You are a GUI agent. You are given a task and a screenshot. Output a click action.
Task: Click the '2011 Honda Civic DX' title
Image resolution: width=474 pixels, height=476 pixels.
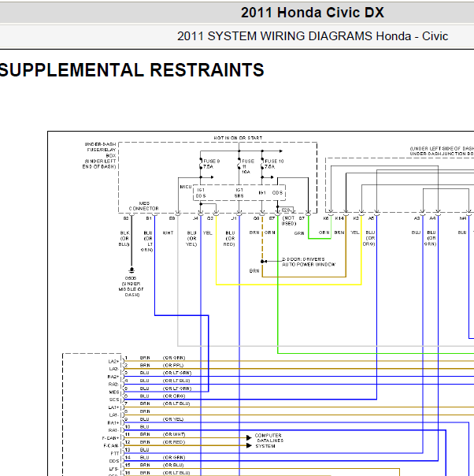pos(313,13)
